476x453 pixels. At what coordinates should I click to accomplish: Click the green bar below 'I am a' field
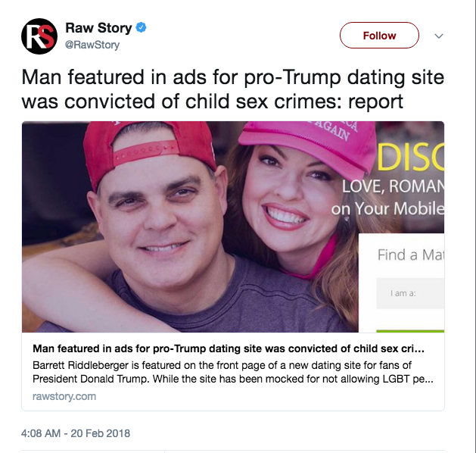(410, 330)
